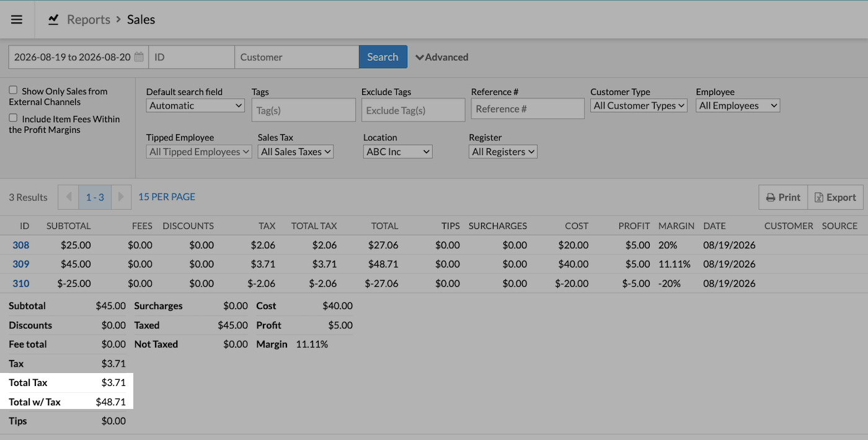Open the Sales Tax dropdown
This screenshot has height=440, width=868.
(x=296, y=151)
